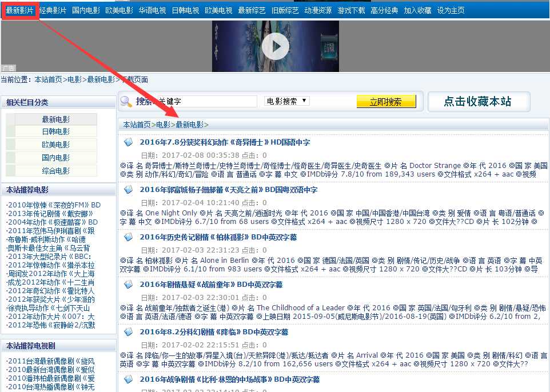550x392 pixels.
Task: Open the 日韩电视 nav menu item
Action: pos(186,10)
